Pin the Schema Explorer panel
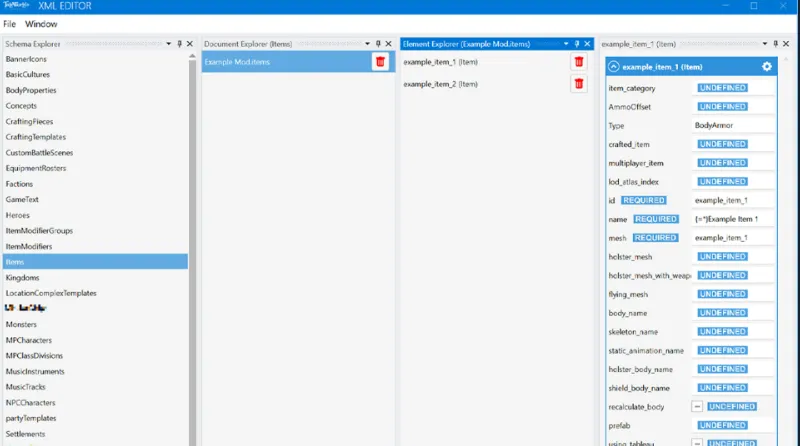This screenshot has width=800, height=446. tap(179, 44)
